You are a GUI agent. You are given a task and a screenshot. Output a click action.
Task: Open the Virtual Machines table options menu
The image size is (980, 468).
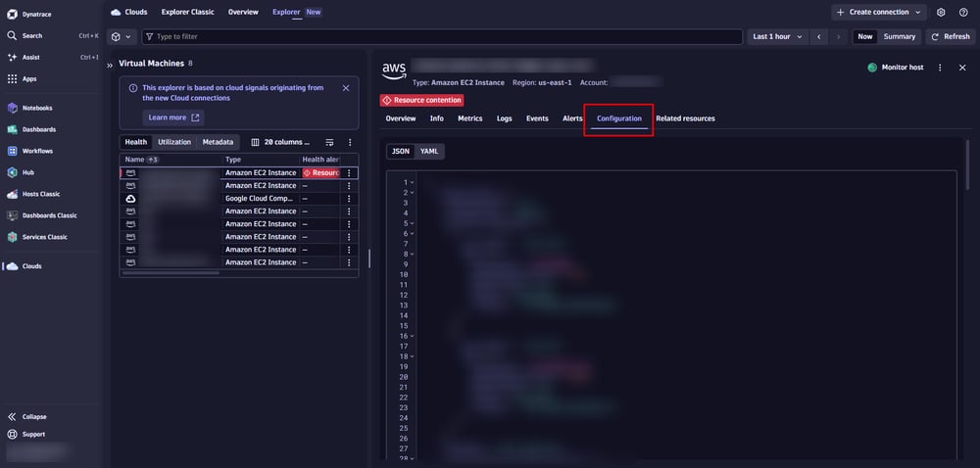[x=350, y=142]
